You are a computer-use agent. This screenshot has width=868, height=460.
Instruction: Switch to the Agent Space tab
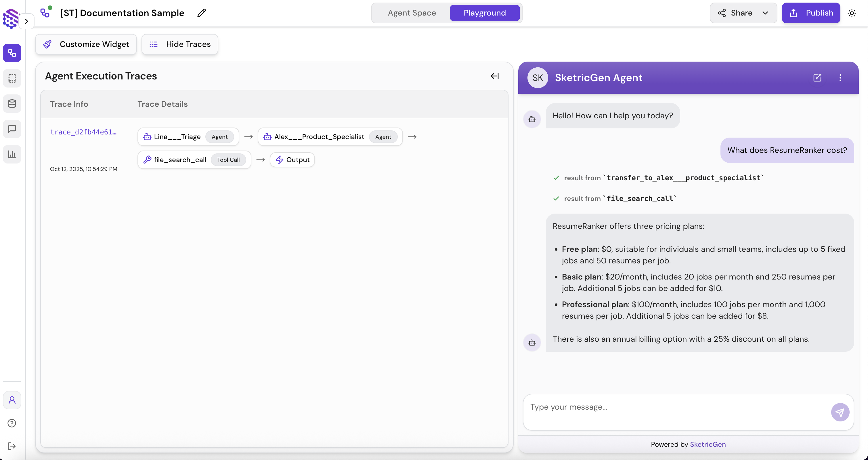pyautogui.click(x=412, y=13)
